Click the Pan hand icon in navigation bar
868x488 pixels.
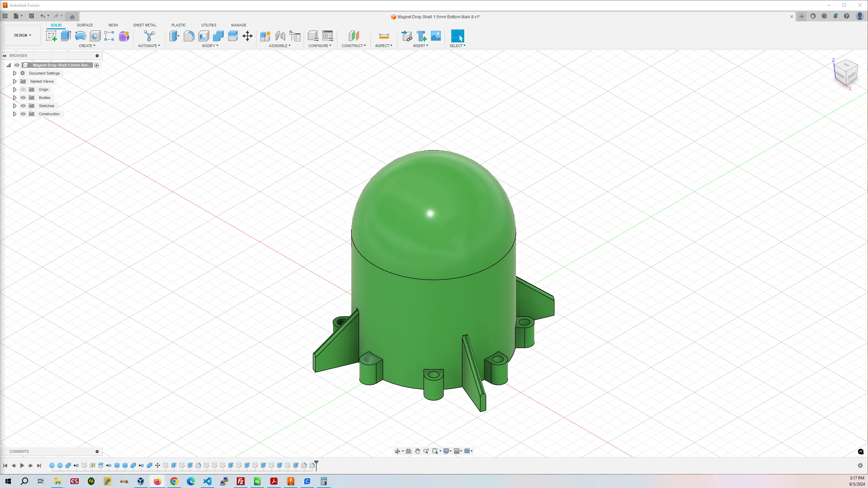(417, 451)
